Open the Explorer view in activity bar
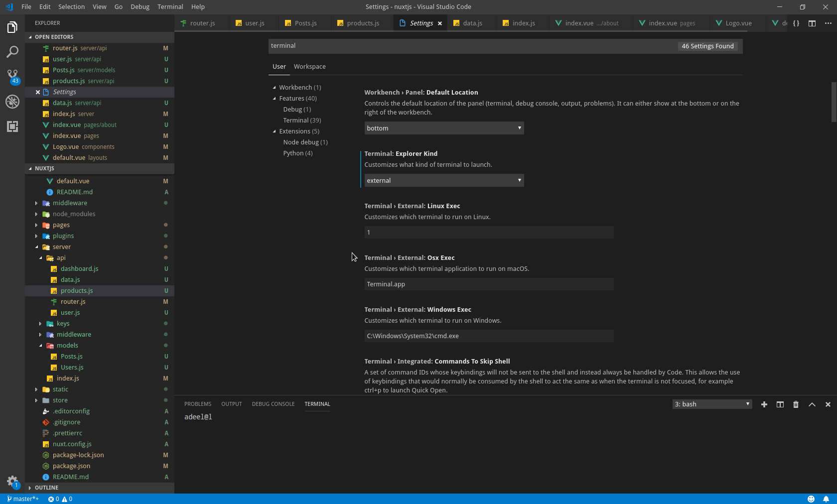 (x=12, y=27)
